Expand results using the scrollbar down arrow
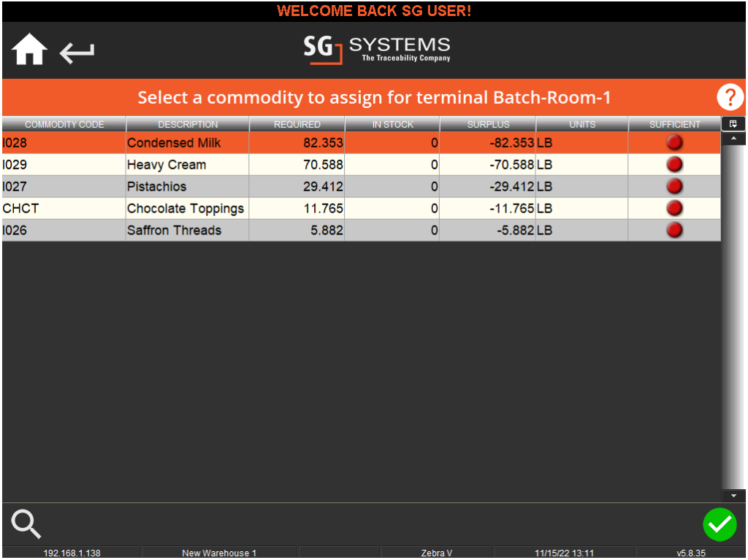This screenshot has width=748, height=560. pos(734,494)
